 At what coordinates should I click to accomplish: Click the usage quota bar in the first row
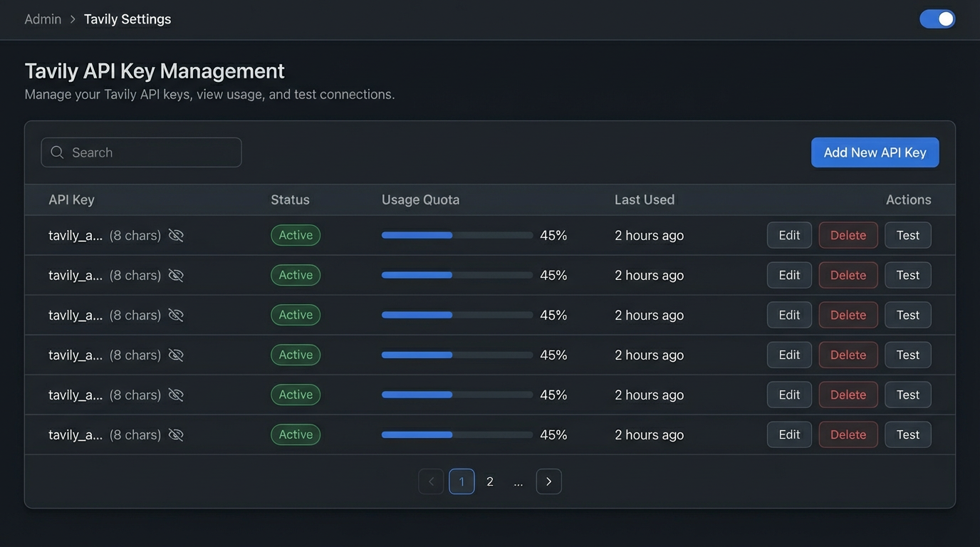point(457,235)
